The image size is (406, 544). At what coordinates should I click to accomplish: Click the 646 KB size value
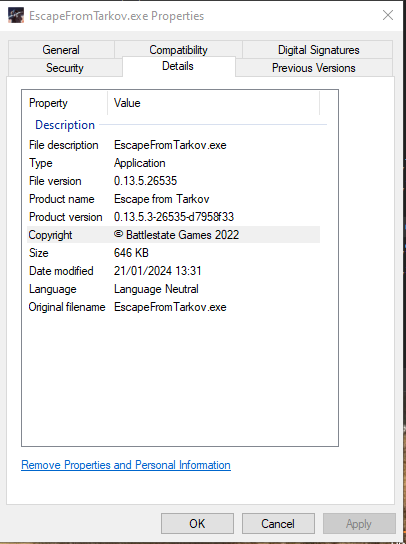pyautogui.click(x=131, y=253)
